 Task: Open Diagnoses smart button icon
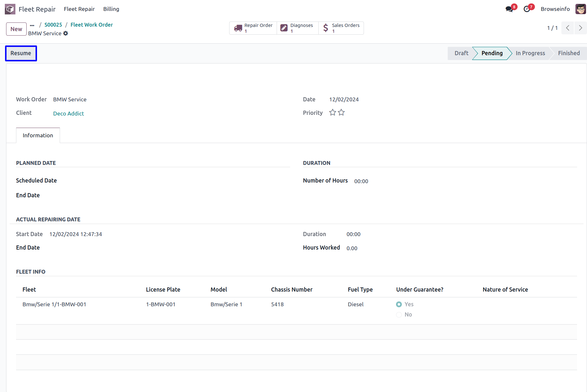coord(284,28)
